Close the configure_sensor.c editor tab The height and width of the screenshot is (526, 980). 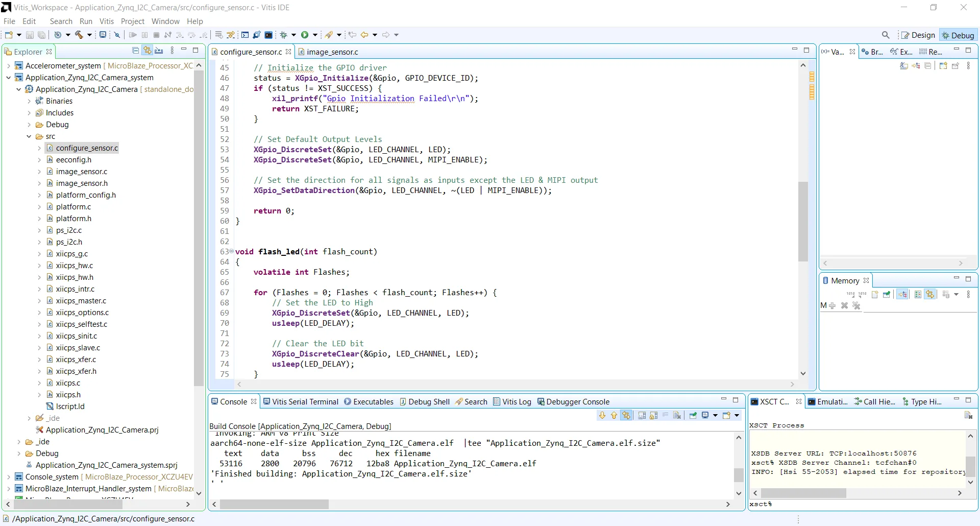tap(288, 52)
